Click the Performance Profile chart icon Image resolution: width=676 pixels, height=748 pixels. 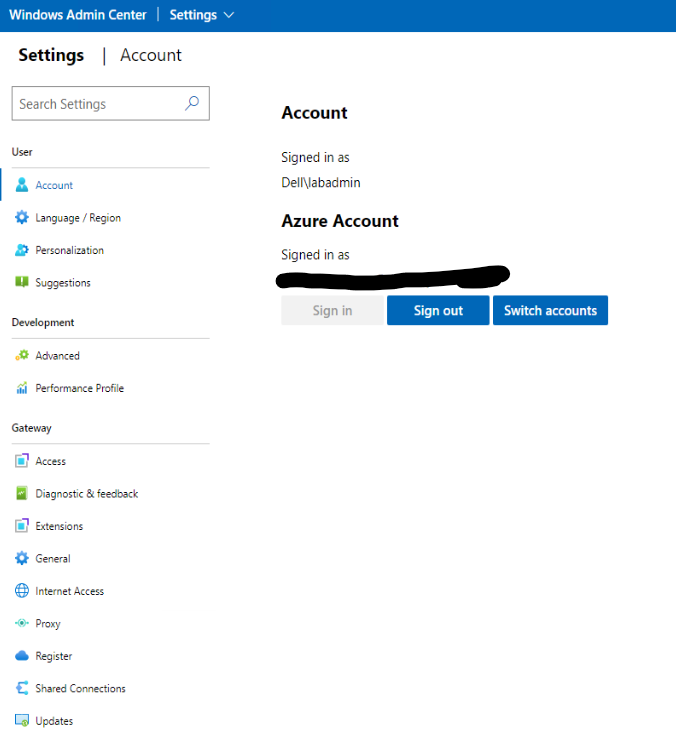(22, 388)
